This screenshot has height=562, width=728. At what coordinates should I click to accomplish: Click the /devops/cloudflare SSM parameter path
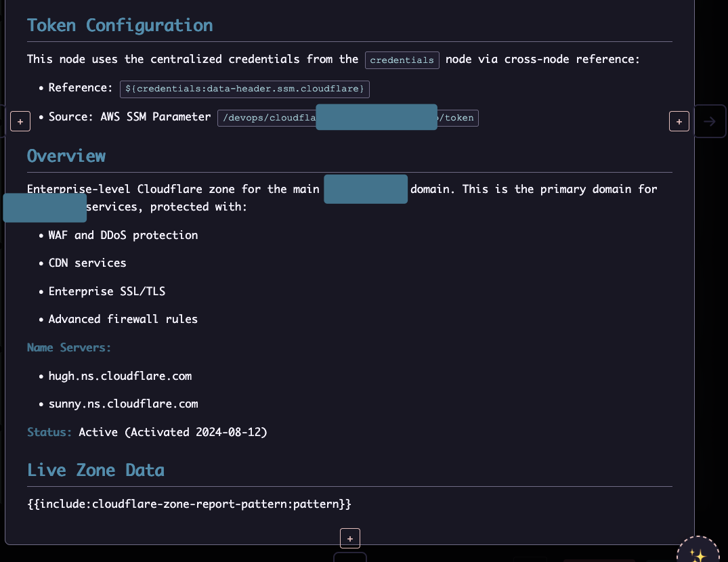[267, 118]
